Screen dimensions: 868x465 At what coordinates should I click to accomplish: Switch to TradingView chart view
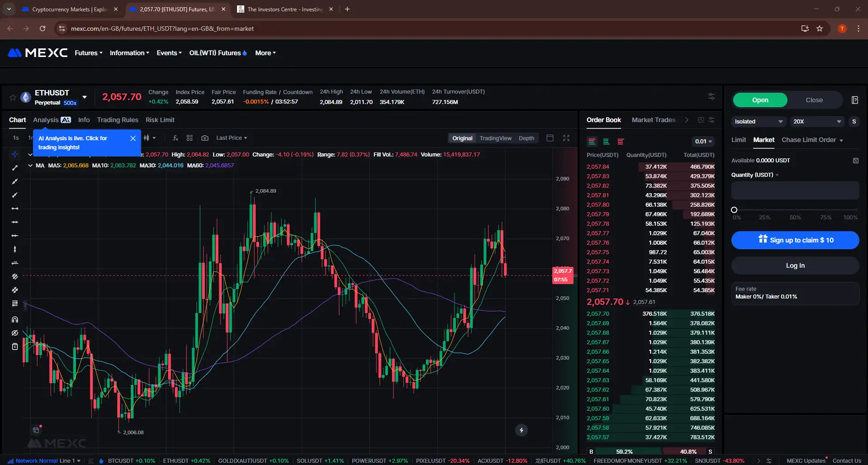495,138
